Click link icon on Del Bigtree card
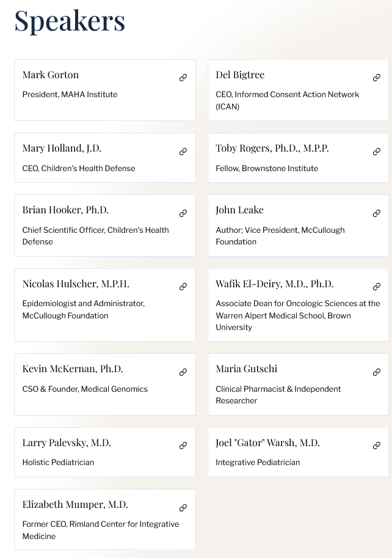This screenshot has height=558, width=392. 376,78
